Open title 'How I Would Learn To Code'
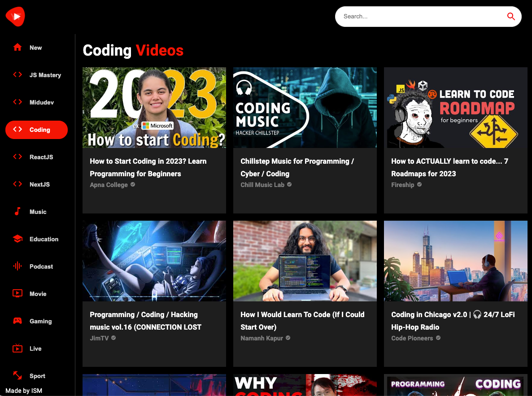Screen dimensions: 532x396 pos(302,321)
